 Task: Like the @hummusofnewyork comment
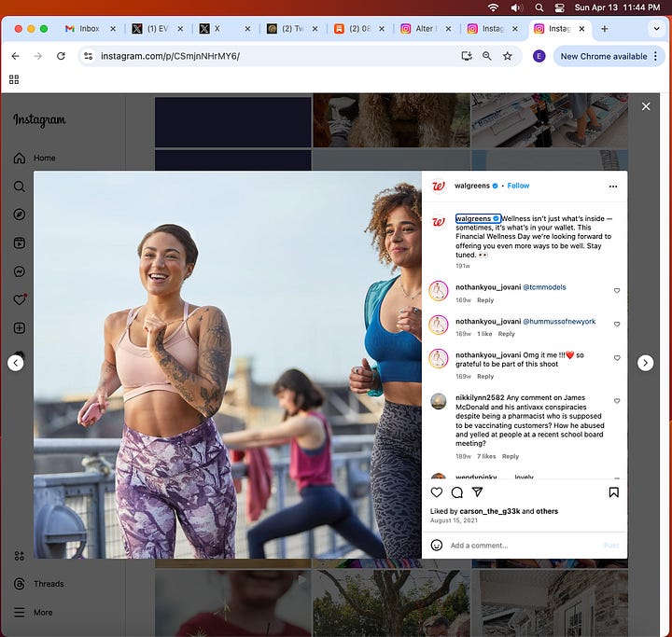click(x=617, y=324)
